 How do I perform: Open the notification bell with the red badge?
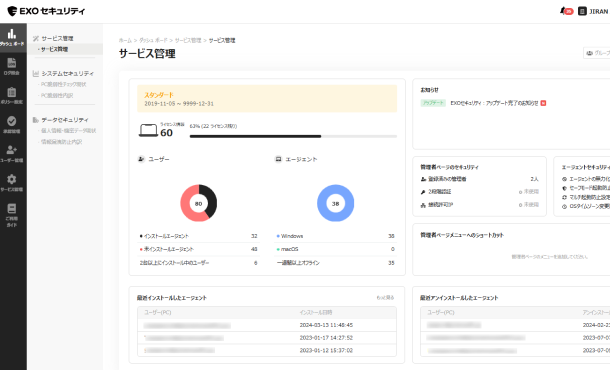pyautogui.click(x=566, y=11)
